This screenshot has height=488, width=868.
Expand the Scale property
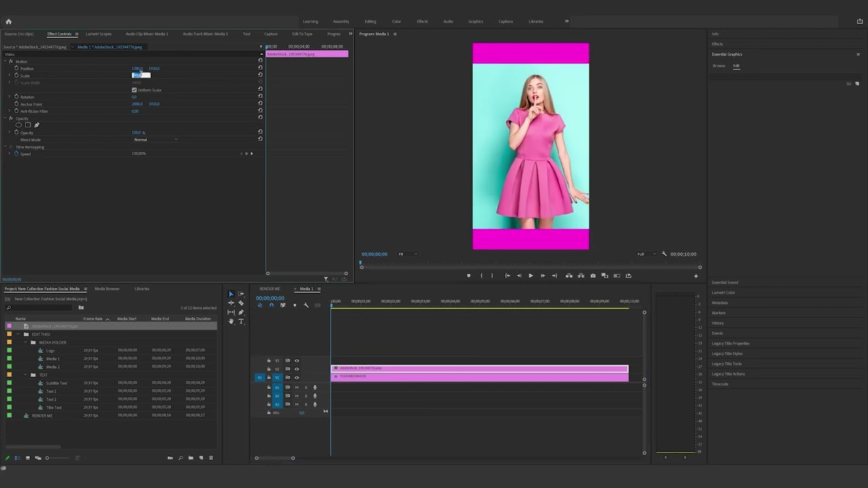9,76
